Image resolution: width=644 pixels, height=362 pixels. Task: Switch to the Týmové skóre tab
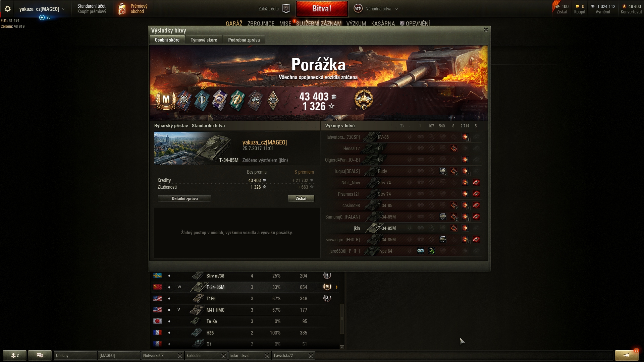(x=204, y=40)
